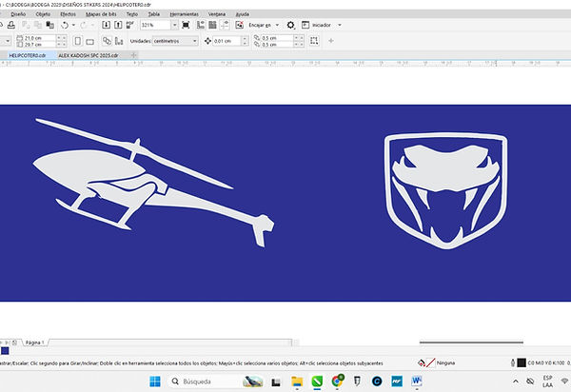Viewport: 571px width, 392px height.
Task: Click the page height stepper arrows
Action: [62, 44]
